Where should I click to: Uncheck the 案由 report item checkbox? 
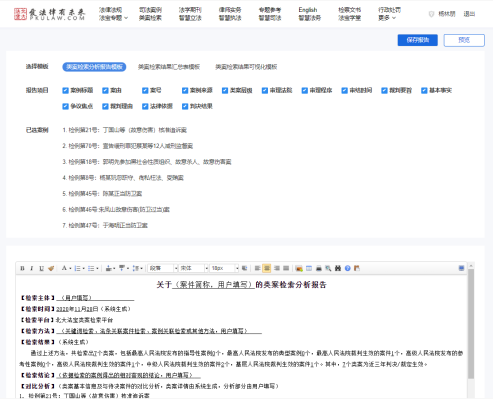click(x=105, y=90)
